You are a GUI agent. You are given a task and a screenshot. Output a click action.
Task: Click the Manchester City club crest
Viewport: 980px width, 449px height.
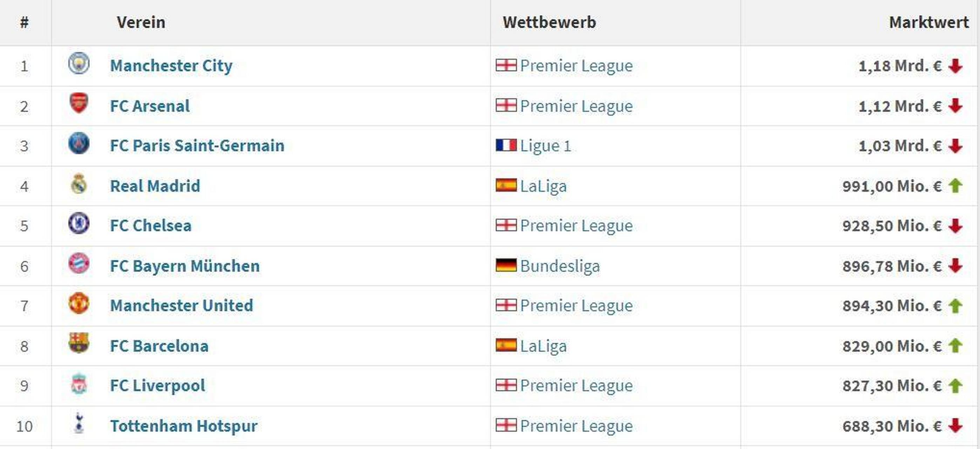point(79,63)
